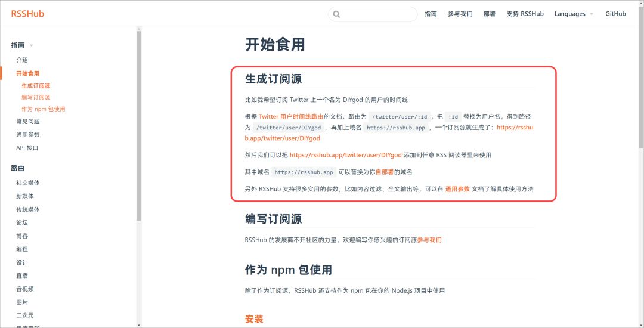Image resolution: width=644 pixels, height=328 pixels.
Task: Click the search magnifier icon
Action: pyautogui.click(x=336, y=14)
